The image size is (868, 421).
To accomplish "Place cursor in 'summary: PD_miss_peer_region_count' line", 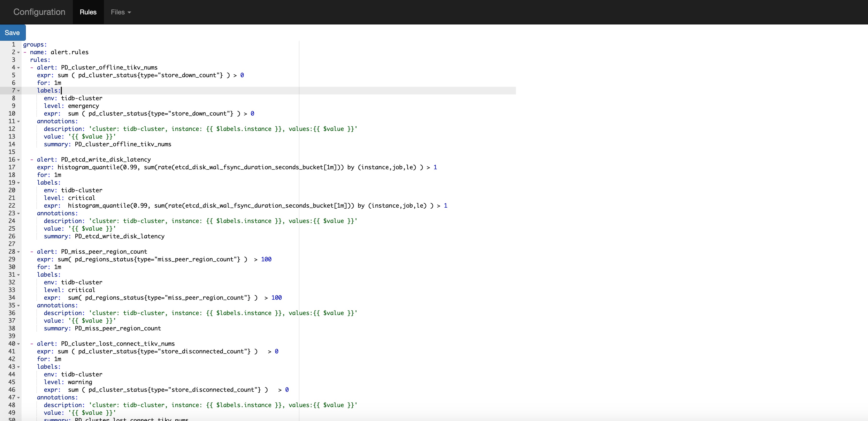I will 117,328.
